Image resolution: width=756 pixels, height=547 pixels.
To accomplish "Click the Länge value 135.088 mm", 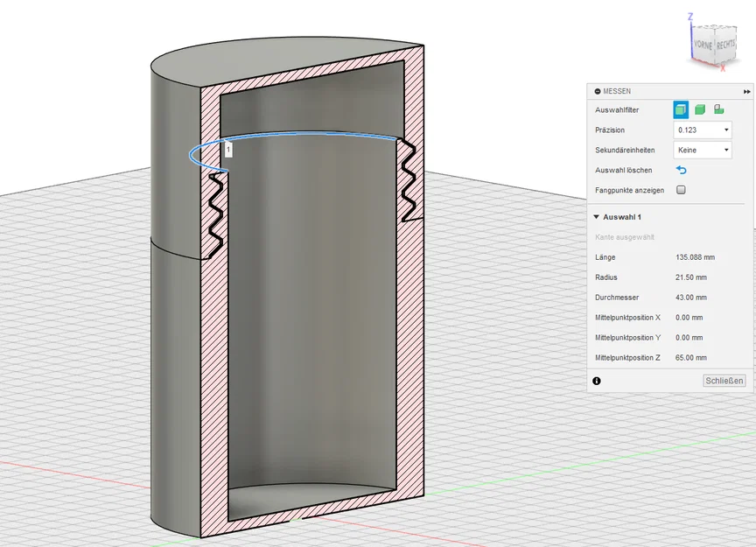I will (695, 257).
